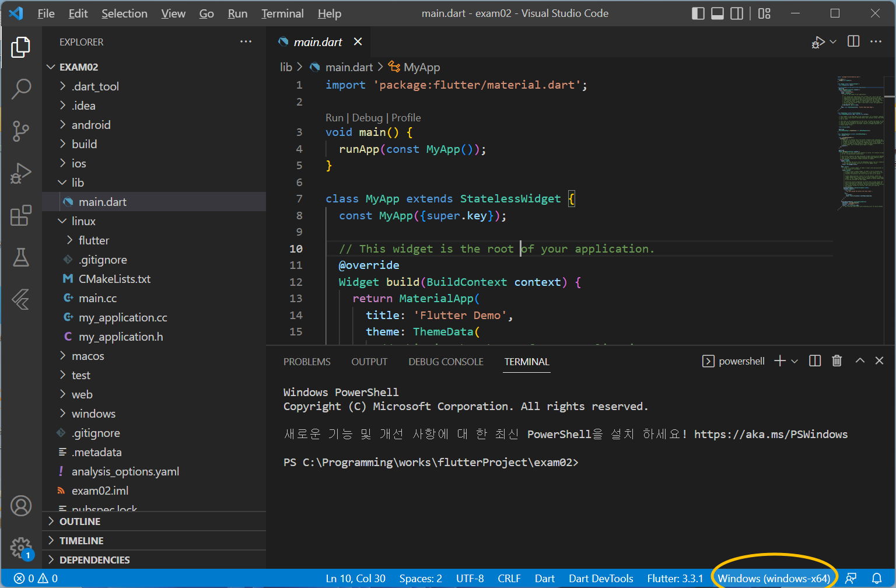Split the editor right
Image resolution: width=896 pixels, height=588 pixels.
pos(853,41)
